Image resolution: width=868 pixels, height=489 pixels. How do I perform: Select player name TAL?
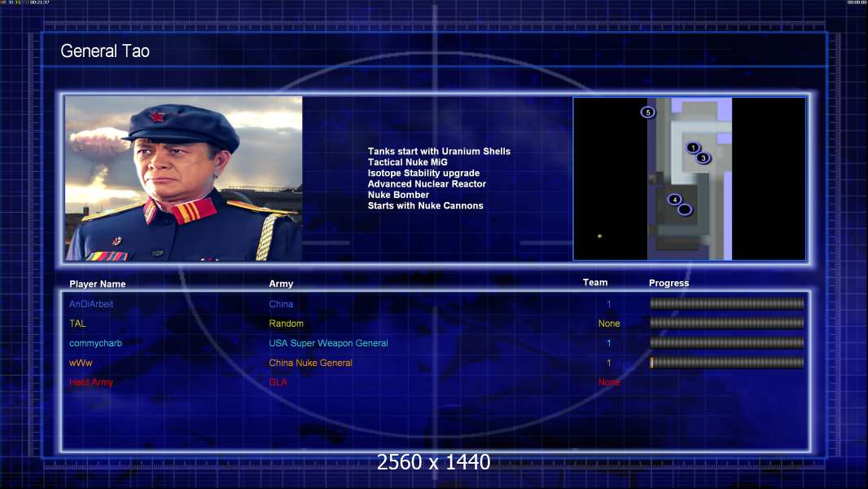click(x=77, y=324)
